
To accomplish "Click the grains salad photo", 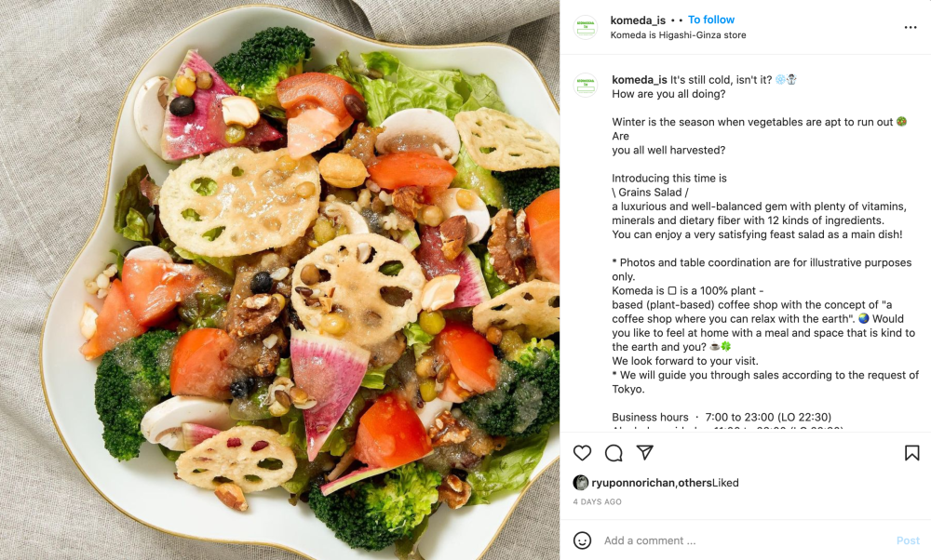I will pos(279,280).
